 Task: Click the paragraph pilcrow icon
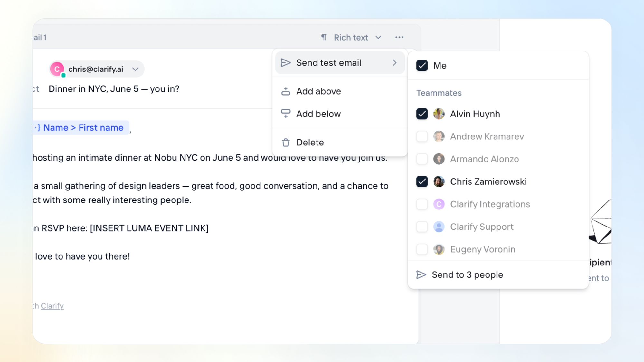click(x=324, y=37)
